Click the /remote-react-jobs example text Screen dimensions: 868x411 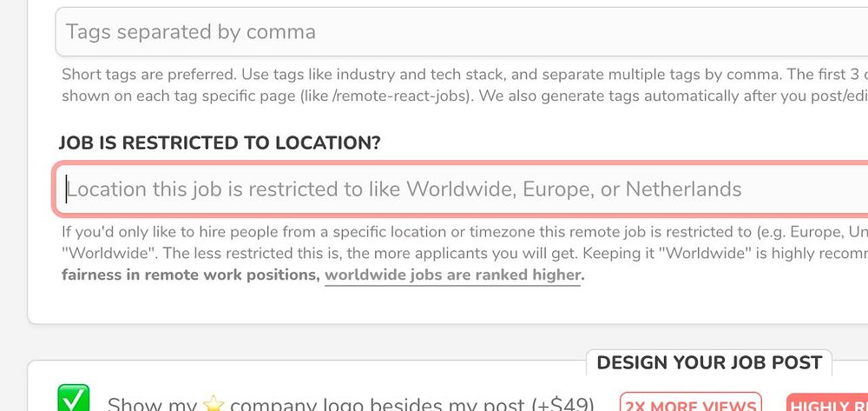coord(386,96)
